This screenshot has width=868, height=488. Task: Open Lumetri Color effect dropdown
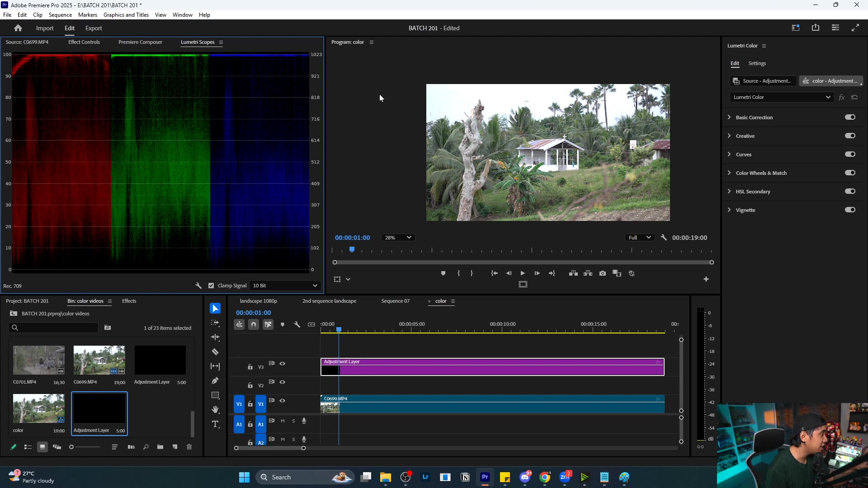(x=782, y=97)
